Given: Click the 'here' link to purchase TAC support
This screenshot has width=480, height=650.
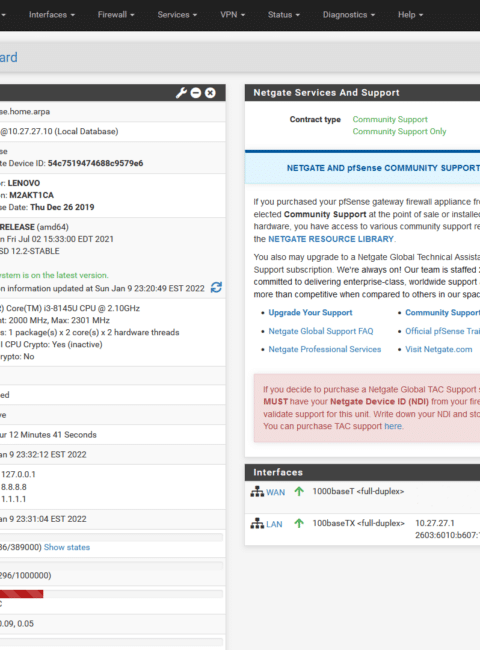Looking at the screenshot, I should pyautogui.click(x=393, y=426).
